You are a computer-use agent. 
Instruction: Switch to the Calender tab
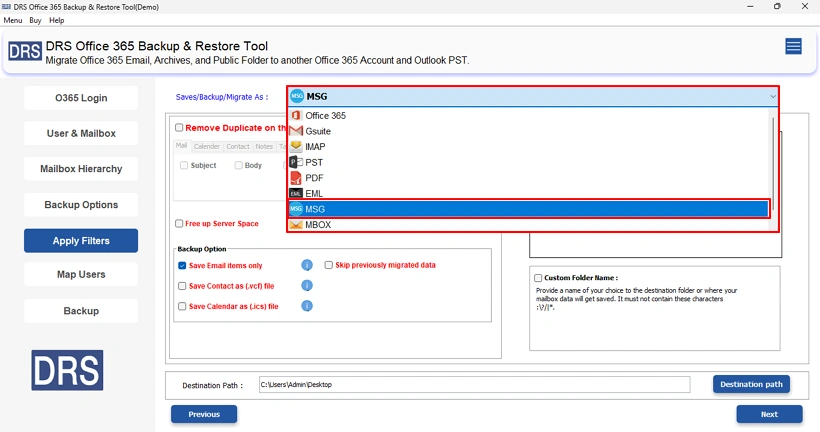tap(207, 146)
